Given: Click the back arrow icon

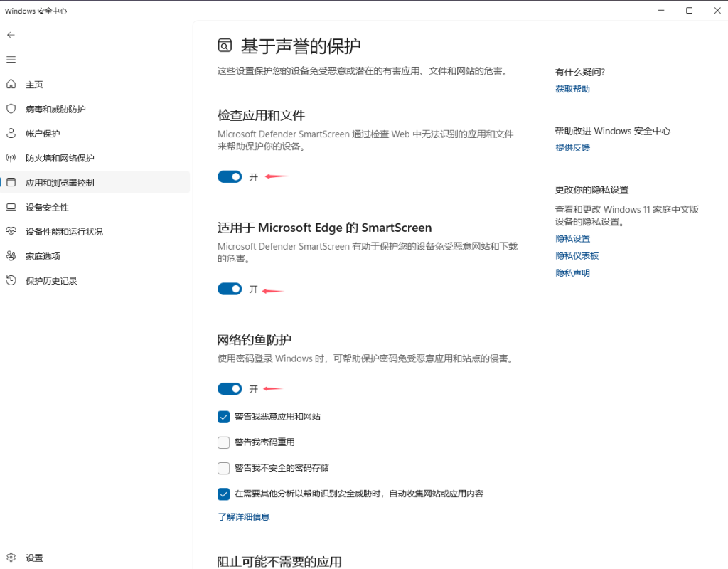Looking at the screenshot, I should point(11,35).
